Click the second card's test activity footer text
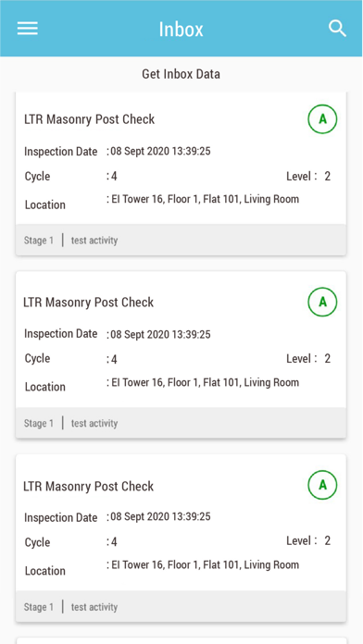 point(94,424)
